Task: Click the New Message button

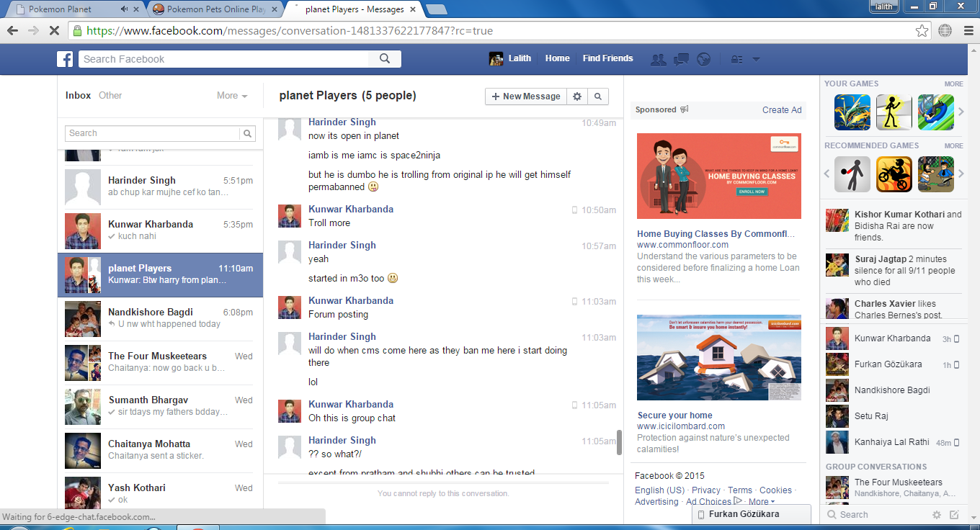Action: (525, 96)
